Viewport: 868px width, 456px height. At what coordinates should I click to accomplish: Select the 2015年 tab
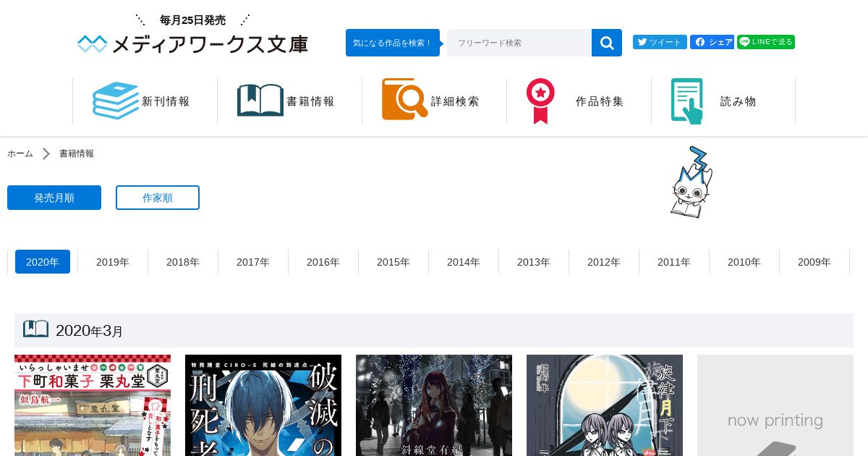(x=393, y=262)
